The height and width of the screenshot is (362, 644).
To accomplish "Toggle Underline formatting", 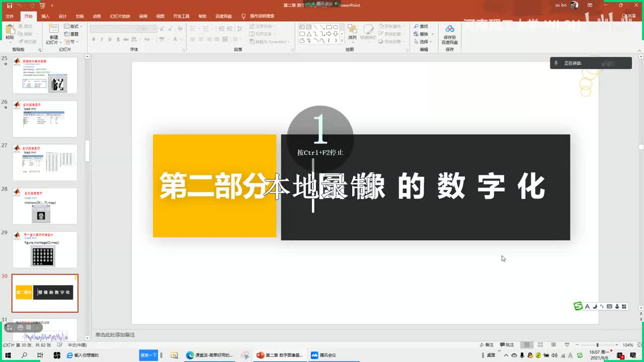I will pos(109,39).
